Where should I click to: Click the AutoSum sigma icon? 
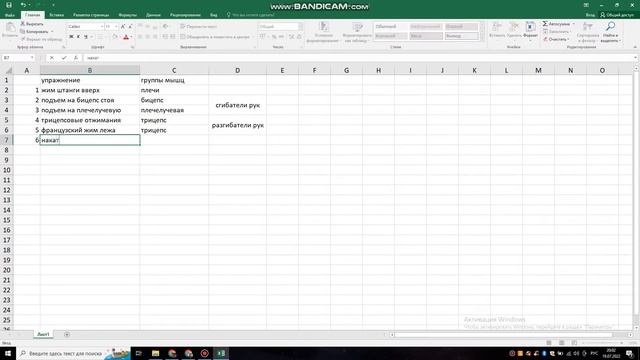click(x=545, y=24)
